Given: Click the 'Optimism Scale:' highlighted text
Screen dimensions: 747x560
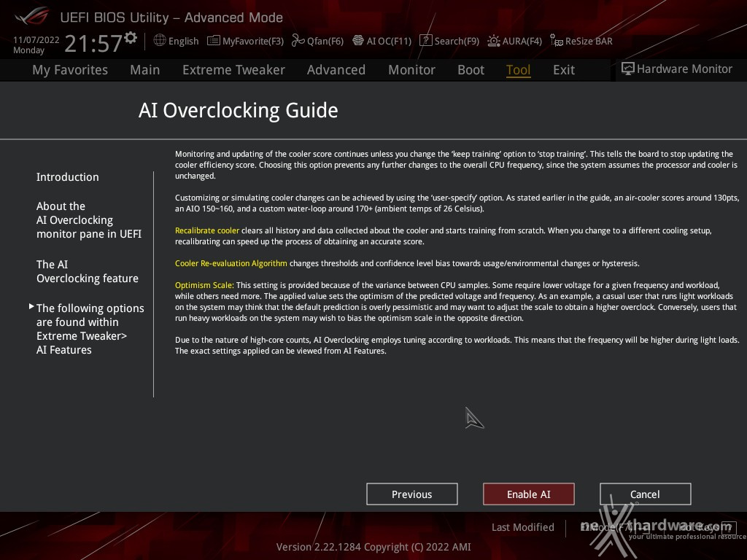Looking at the screenshot, I should (204, 285).
